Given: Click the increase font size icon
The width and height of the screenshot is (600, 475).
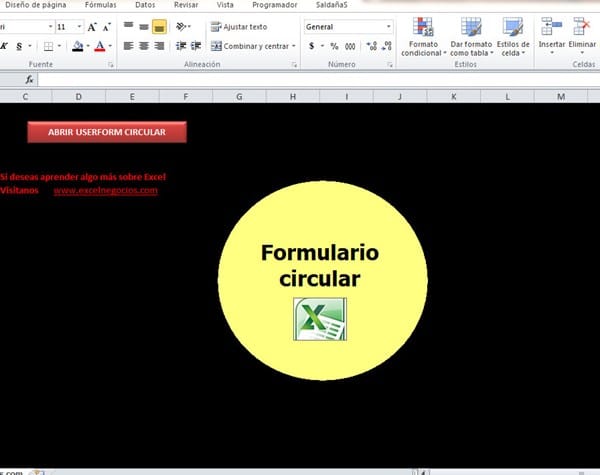Looking at the screenshot, I should tap(92, 27).
